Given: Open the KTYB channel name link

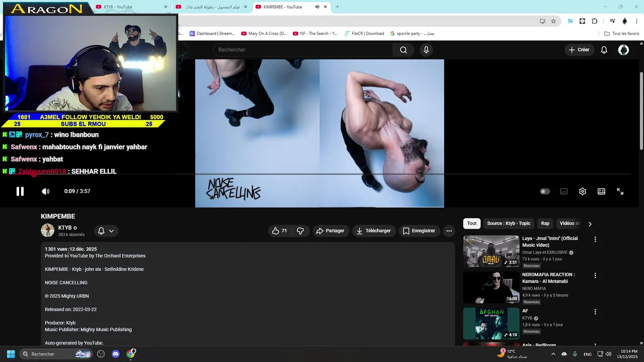Looking at the screenshot, I should 65,228.
